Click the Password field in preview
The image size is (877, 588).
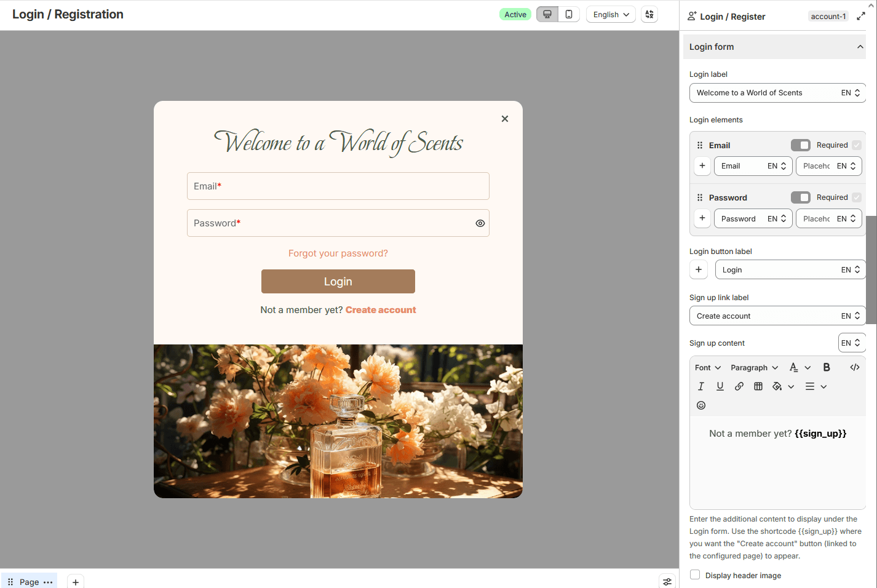[x=338, y=223]
